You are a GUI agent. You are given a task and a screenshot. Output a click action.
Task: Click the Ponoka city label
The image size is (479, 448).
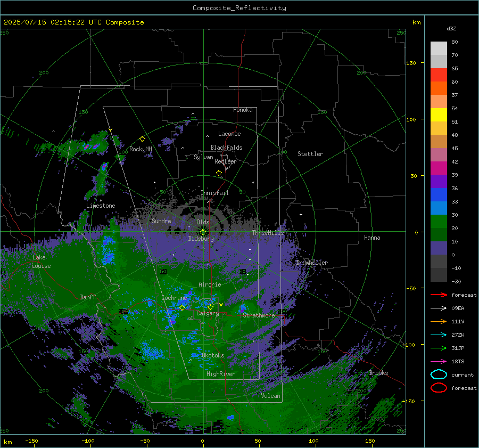[243, 110]
